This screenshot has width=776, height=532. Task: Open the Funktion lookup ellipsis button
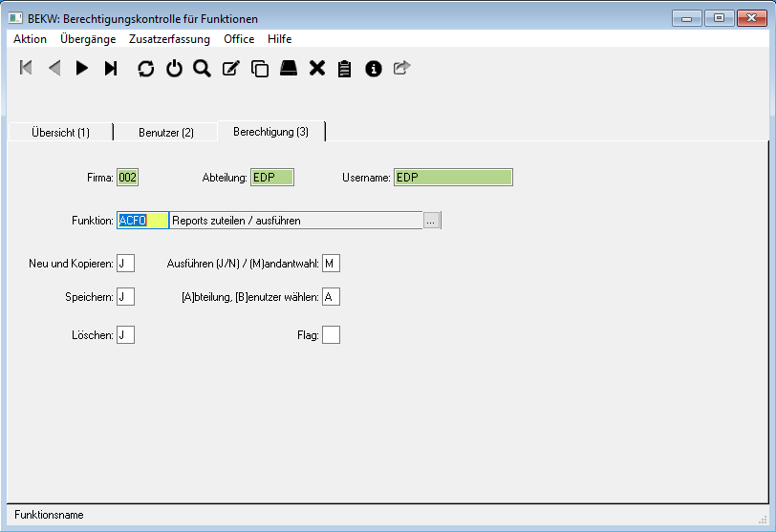tap(431, 221)
